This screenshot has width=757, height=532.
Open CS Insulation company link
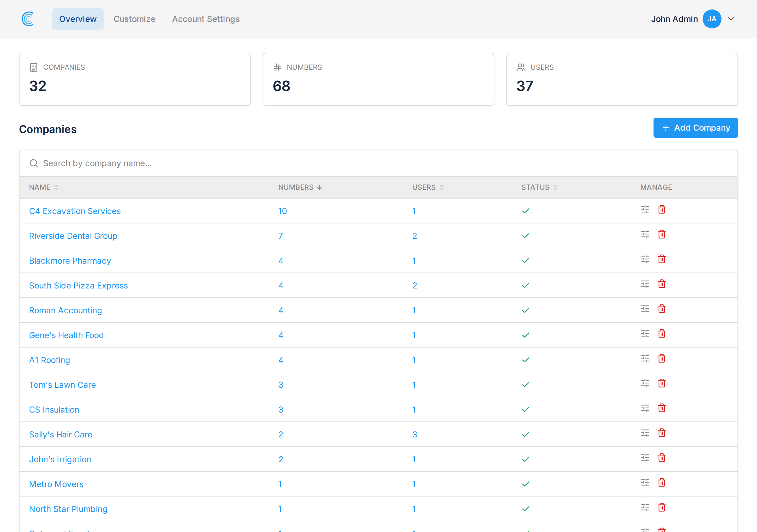point(54,410)
